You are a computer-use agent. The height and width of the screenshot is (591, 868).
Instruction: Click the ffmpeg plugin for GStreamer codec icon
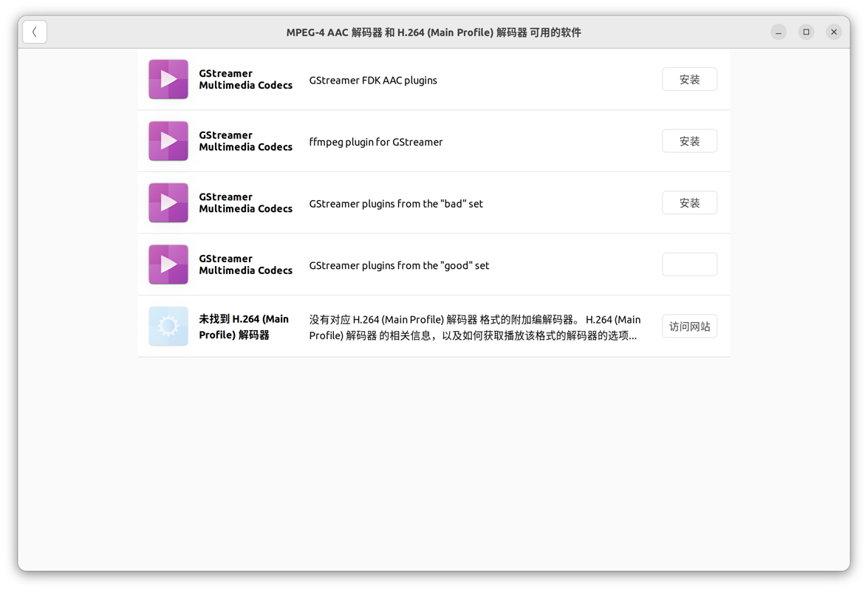(168, 141)
